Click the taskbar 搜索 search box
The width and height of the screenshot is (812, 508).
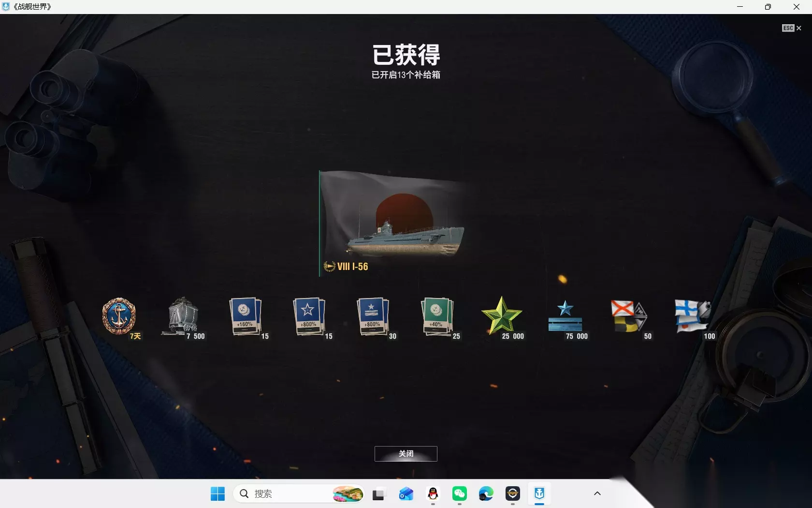click(x=299, y=493)
